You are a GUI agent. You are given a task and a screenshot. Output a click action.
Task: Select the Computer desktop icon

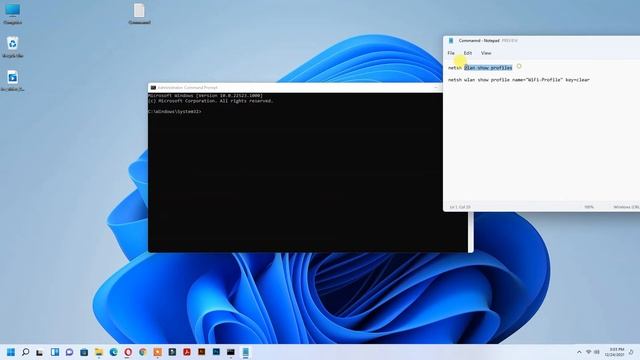(x=13, y=13)
